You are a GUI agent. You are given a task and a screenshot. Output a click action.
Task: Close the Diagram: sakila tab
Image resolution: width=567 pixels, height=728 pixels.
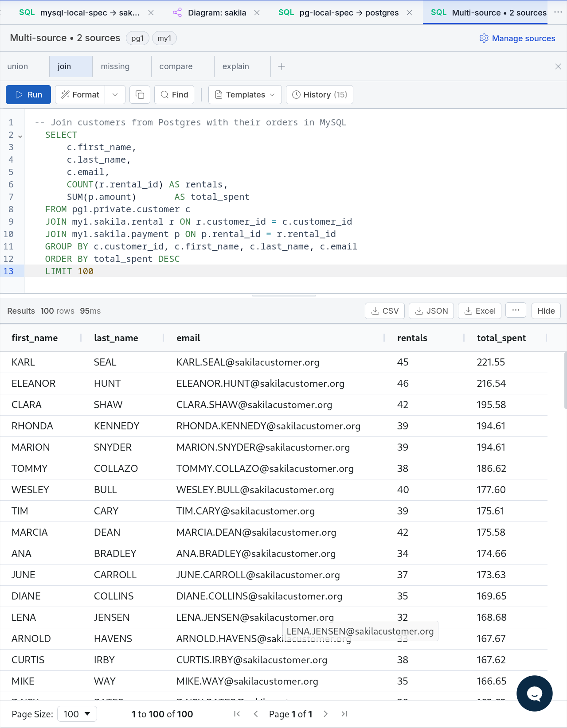click(x=257, y=13)
